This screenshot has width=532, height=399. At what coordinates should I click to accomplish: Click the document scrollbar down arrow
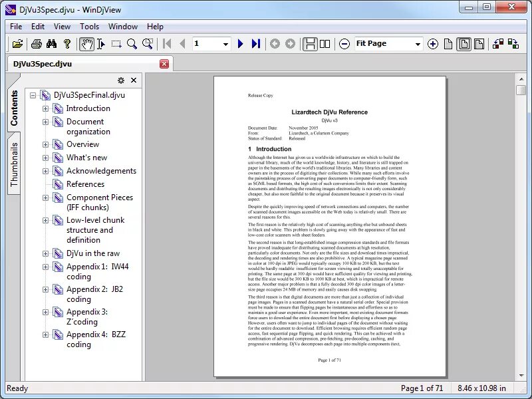click(x=521, y=376)
